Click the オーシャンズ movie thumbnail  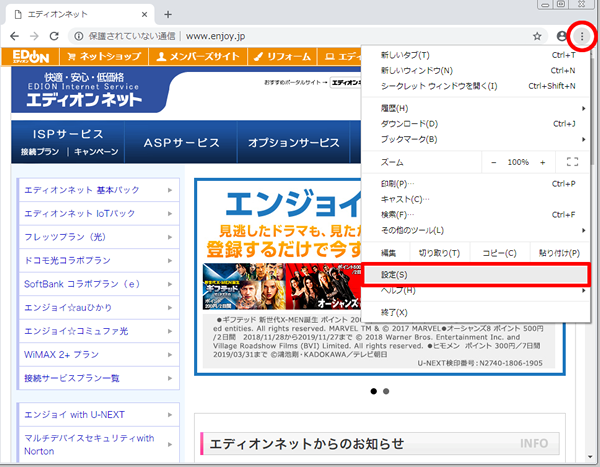[x=323, y=286]
